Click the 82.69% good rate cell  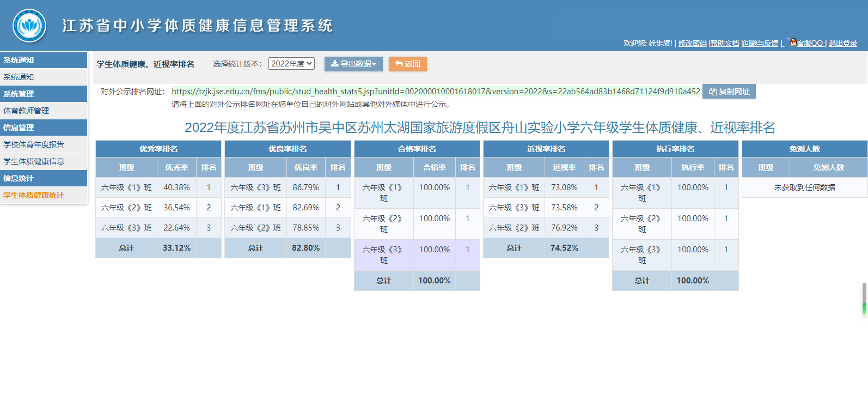click(x=306, y=208)
